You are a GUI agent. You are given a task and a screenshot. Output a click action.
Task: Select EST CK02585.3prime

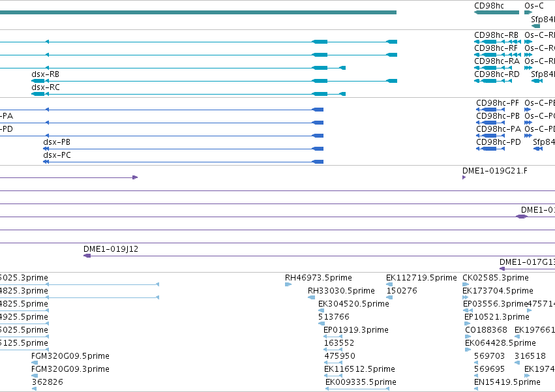coord(496,278)
